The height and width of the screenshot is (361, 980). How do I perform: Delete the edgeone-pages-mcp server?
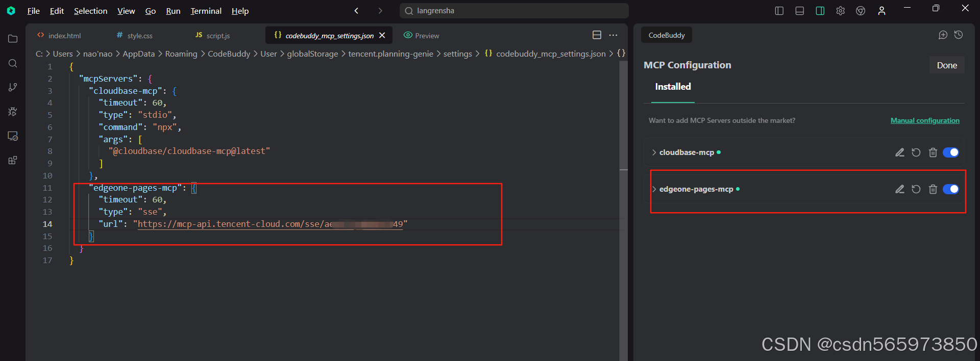point(933,189)
